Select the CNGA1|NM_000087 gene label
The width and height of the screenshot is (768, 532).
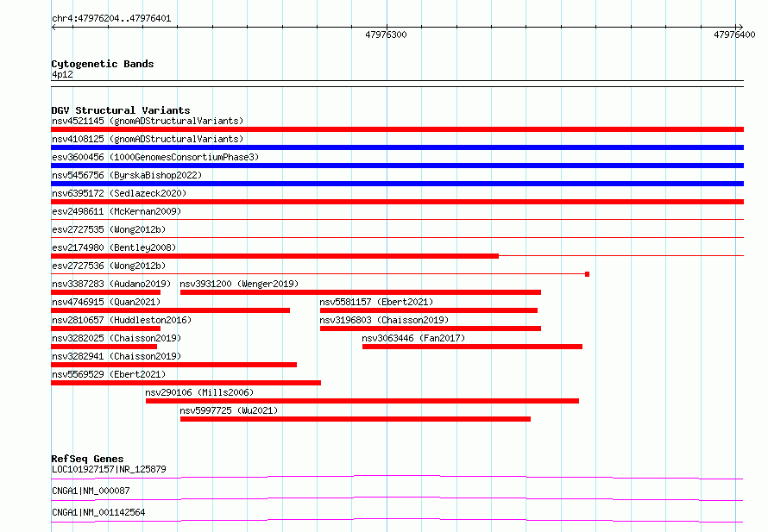tap(91, 491)
